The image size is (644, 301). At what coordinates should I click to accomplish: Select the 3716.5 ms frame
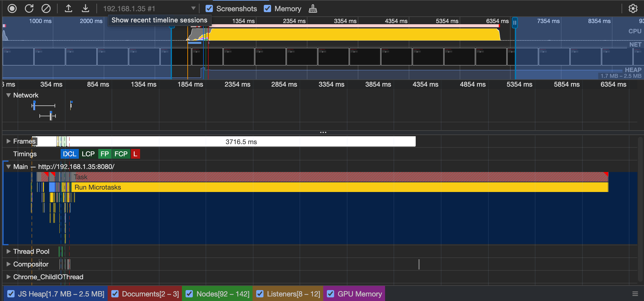[x=241, y=141]
